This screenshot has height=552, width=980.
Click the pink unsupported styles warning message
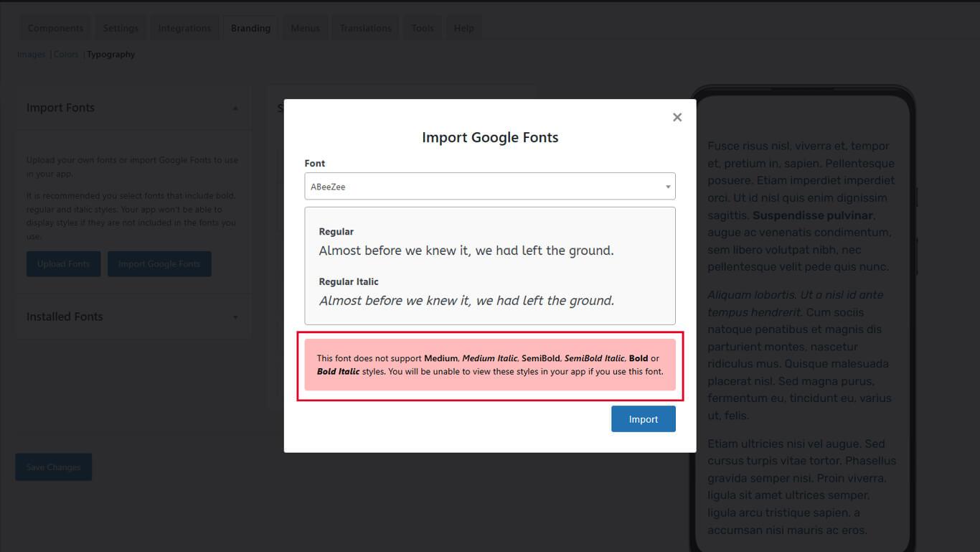pos(489,365)
